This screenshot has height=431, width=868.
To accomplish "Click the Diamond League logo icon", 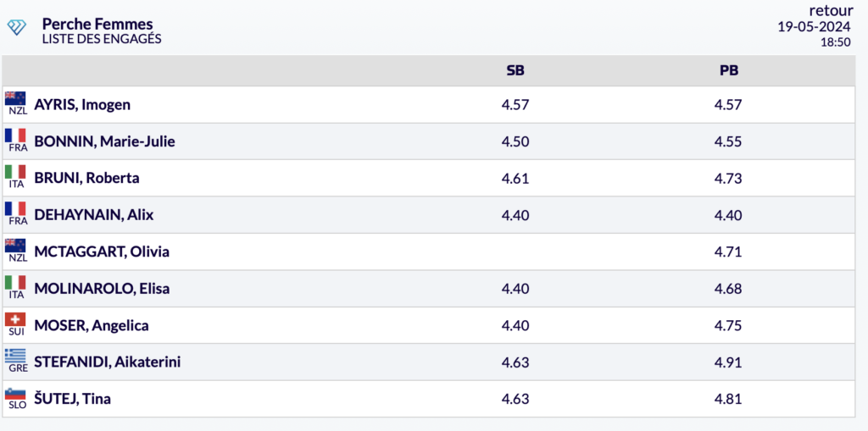I will pos(17,26).
